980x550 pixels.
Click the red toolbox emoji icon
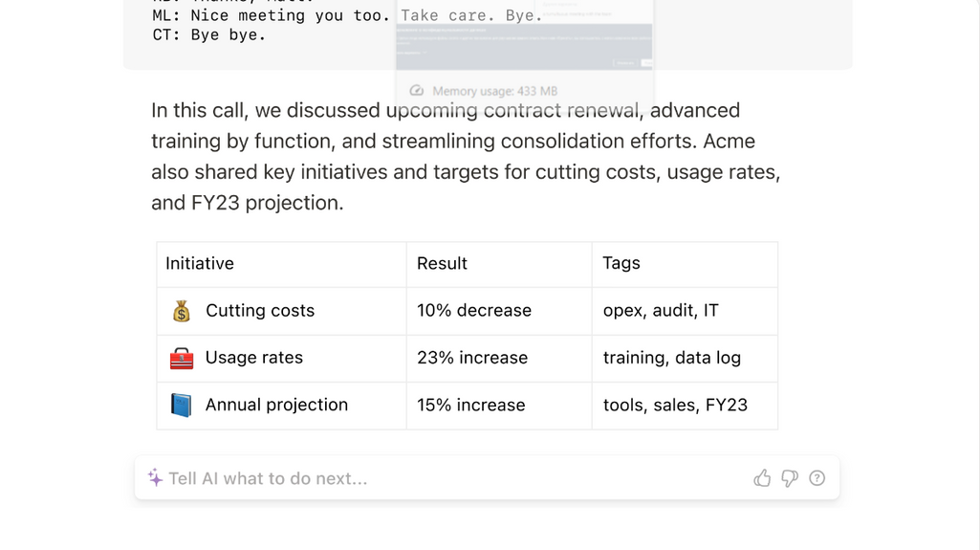pyautogui.click(x=182, y=358)
